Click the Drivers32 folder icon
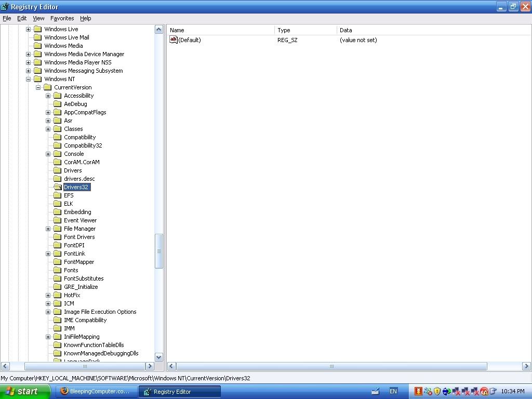 [58, 187]
